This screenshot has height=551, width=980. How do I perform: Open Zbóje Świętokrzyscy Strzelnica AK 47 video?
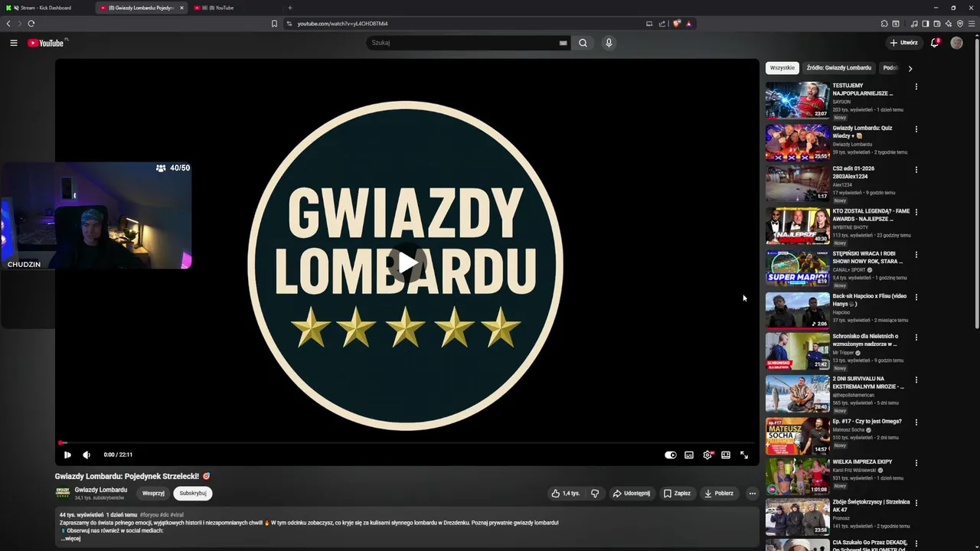[871, 506]
